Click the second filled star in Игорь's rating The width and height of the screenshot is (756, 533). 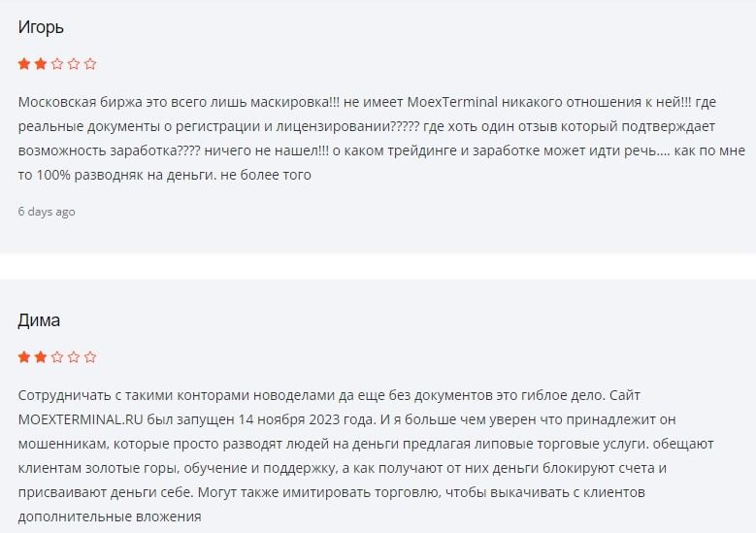(x=41, y=64)
